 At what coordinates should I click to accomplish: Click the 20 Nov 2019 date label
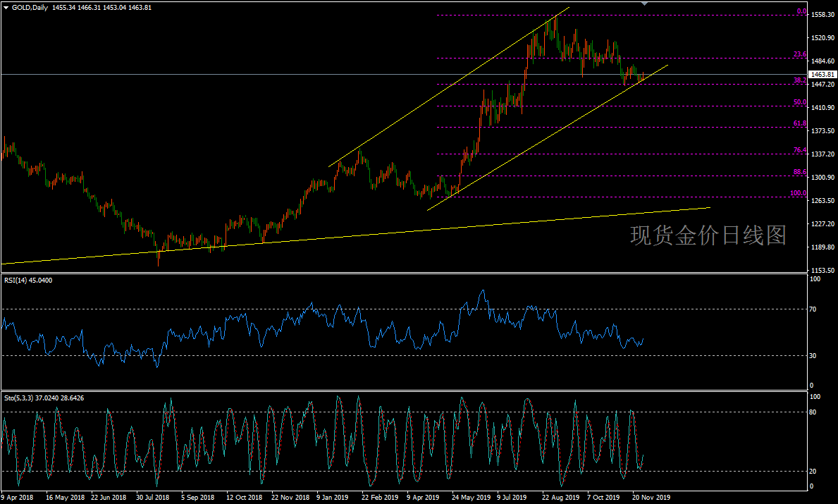651,498
